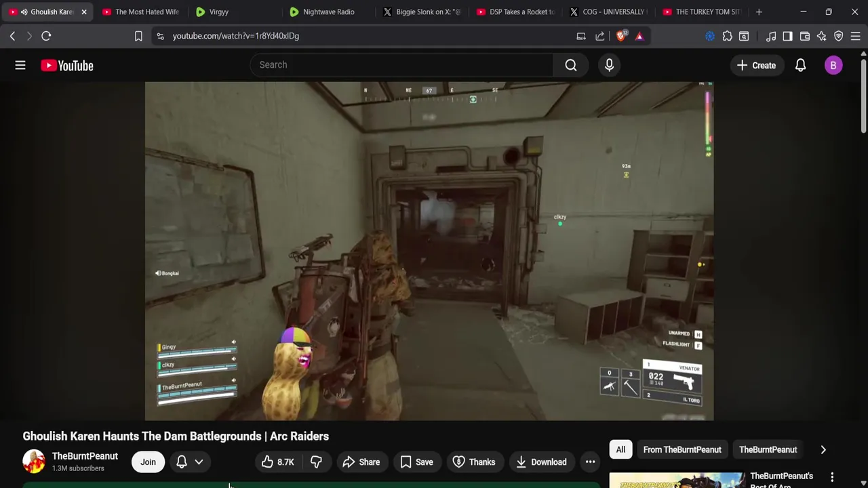Toggle the browser sidebar panel icon
Screen dimensions: 868x488
click(x=787, y=36)
